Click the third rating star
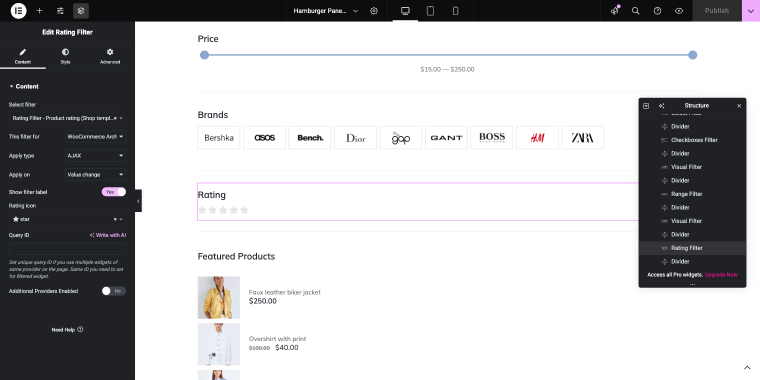 click(x=223, y=210)
